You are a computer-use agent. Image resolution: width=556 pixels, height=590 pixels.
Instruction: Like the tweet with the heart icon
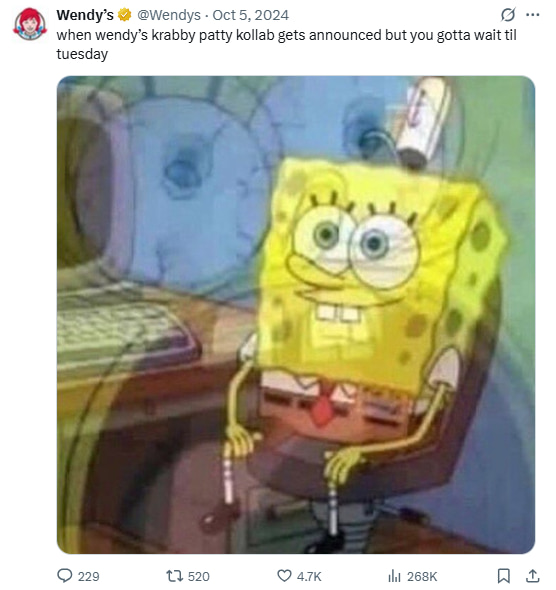coord(284,576)
